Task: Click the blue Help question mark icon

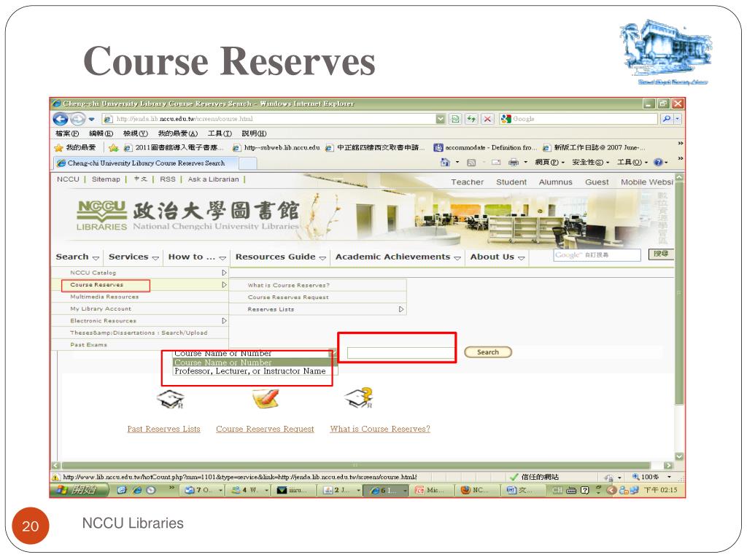Action: pos(659,163)
